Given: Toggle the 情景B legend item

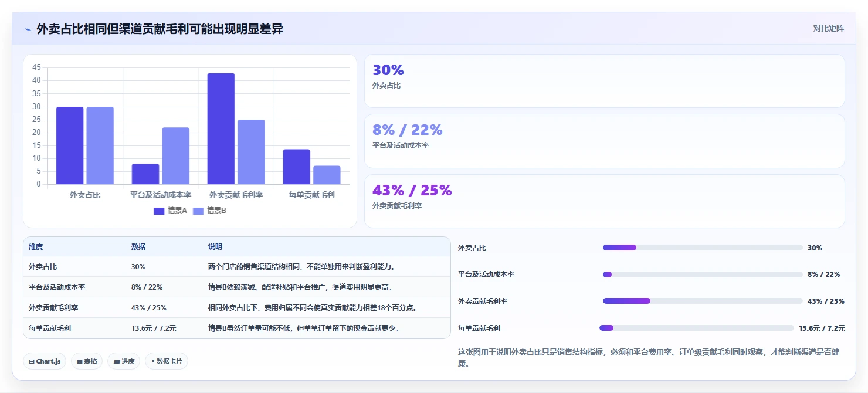Looking at the screenshot, I should tap(209, 211).
